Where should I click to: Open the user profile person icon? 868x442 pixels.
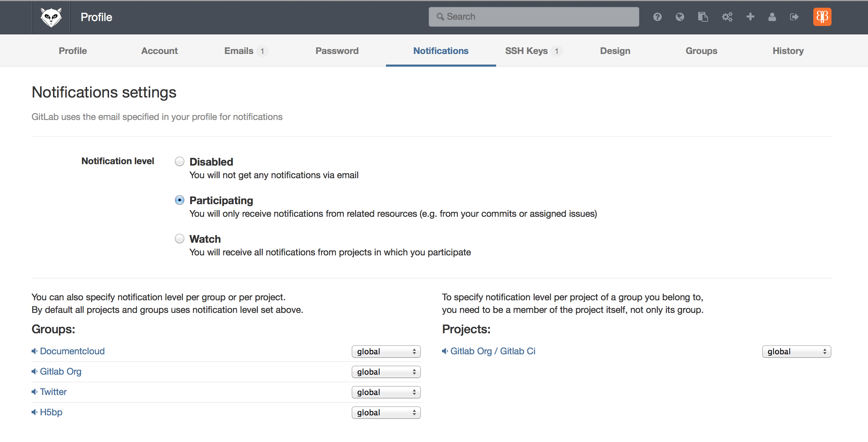772,17
